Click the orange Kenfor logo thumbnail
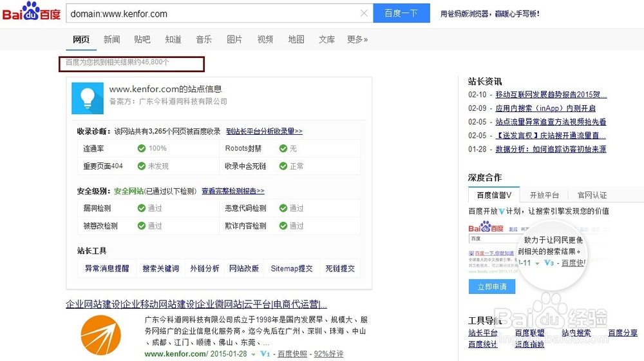The height and width of the screenshot is (361, 644). pyautogui.click(x=101, y=335)
